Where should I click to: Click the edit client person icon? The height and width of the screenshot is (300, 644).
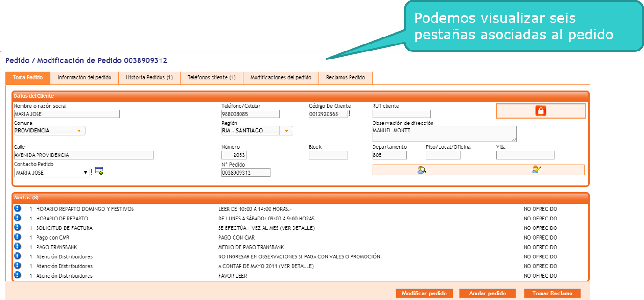tap(536, 169)
